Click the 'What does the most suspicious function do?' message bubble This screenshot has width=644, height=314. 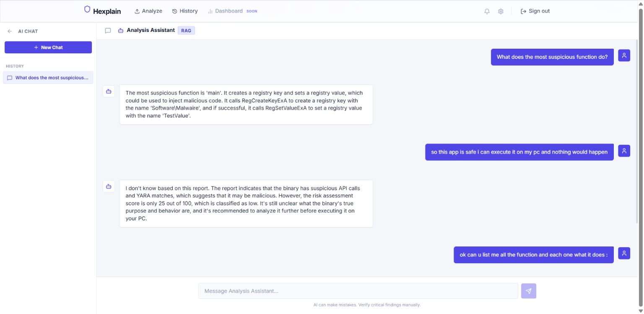[552, 57]
